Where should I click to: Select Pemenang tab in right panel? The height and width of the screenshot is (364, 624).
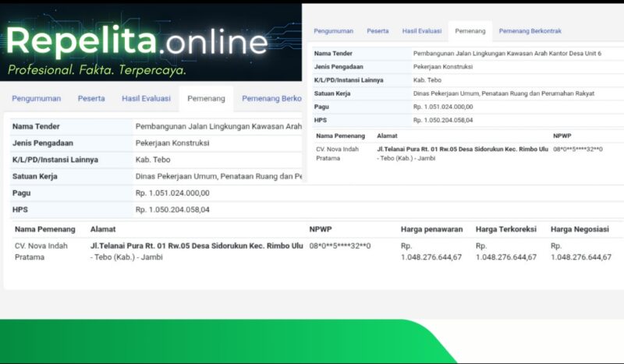pyautogui.click(x=470, y=31)
